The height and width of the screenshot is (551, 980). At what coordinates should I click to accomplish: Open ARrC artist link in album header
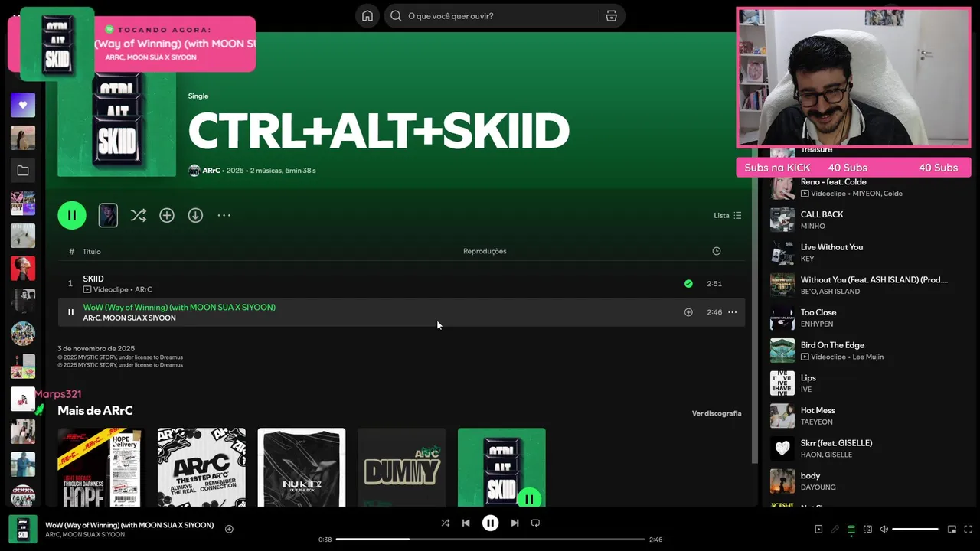[x=211, y=171]
